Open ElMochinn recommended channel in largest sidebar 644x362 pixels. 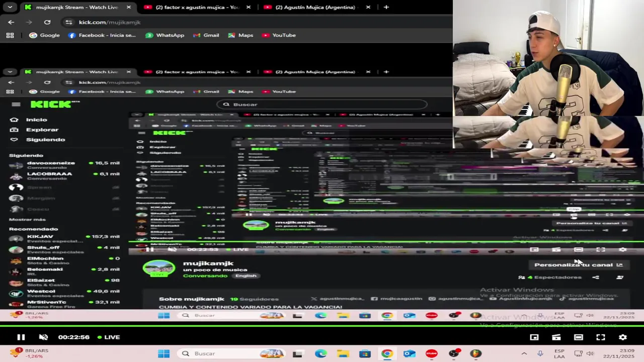click(x=64, y=260)
